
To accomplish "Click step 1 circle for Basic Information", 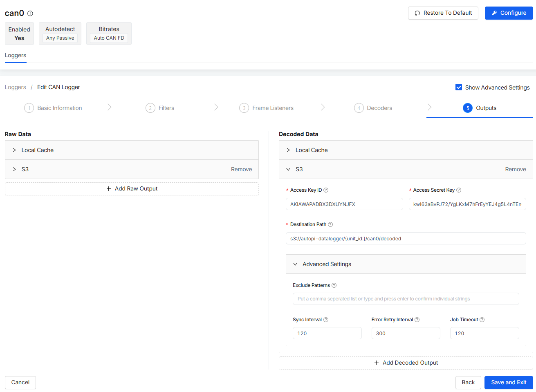I will [29, 108].
